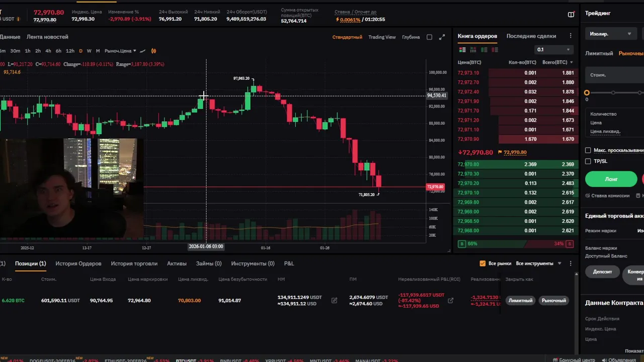Open the Все инструменты filter dropdown

(539, 263)
